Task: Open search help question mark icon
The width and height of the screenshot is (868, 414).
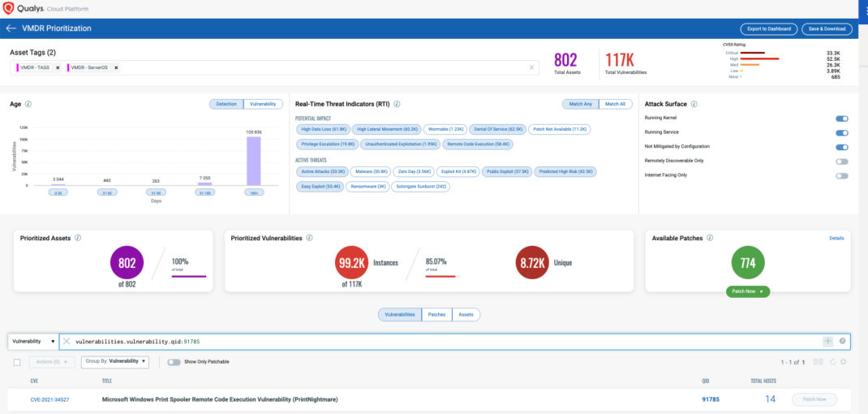Action: 842,342
